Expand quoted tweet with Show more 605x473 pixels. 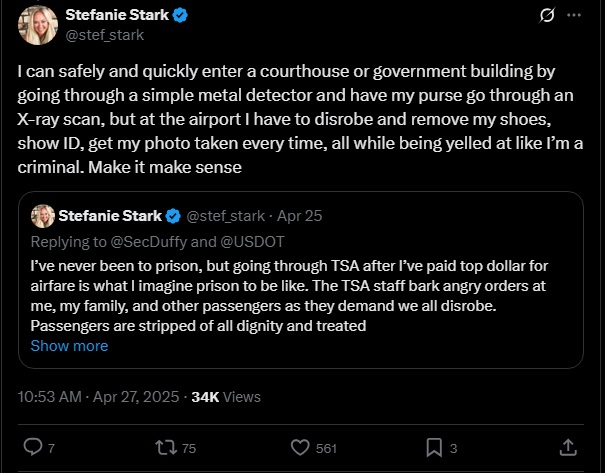pyautogui.click(x=69, y=346)
